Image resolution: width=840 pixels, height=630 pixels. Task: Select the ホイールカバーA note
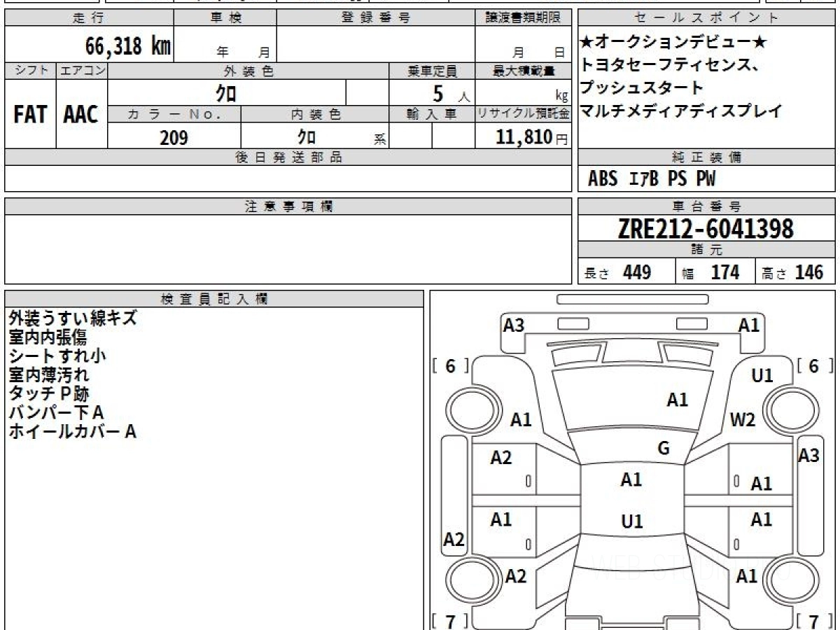72,431
